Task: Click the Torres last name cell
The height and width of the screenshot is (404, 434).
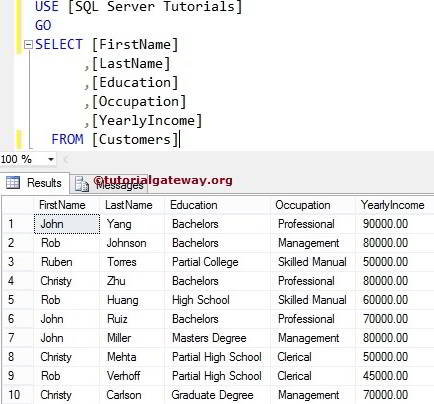Action: coord(132,262)
